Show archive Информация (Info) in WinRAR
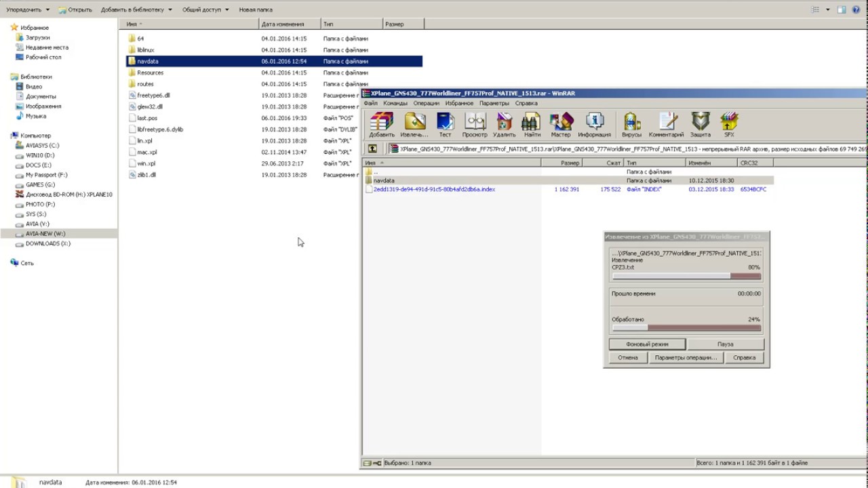 pyautogui.click(x=595, y=125)
